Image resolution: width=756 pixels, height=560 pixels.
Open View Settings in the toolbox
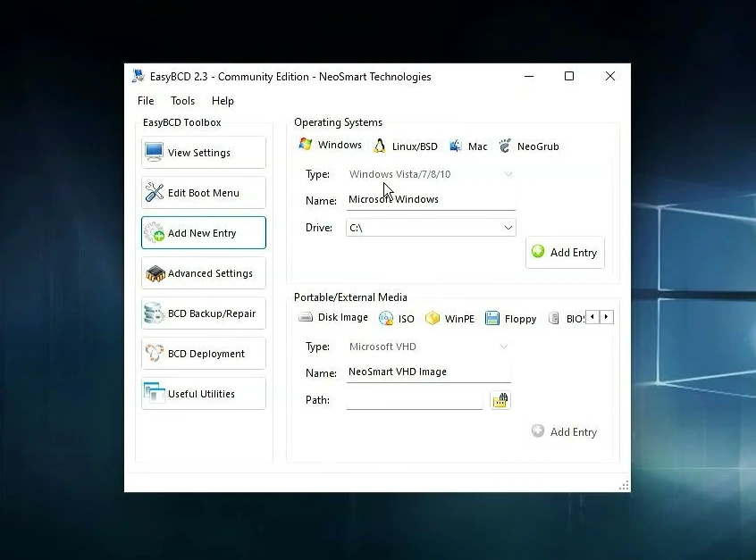[x=204, y=153]
